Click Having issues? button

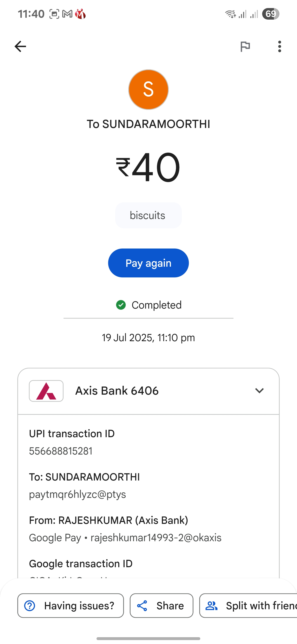[x=71, y=606]
